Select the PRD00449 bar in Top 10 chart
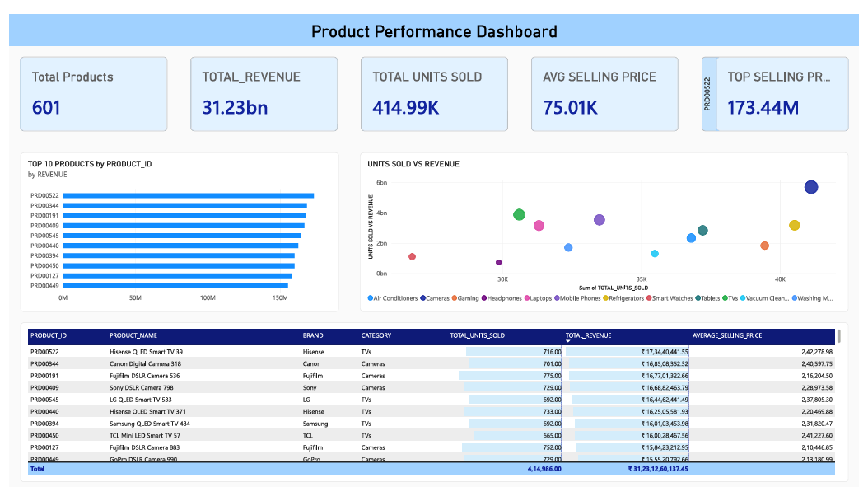This screenshot has width=868, height=487. point(175,286)
